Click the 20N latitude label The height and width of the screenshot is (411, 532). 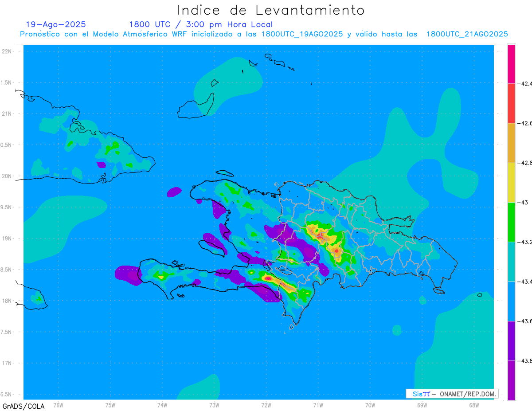coord(8,176)
